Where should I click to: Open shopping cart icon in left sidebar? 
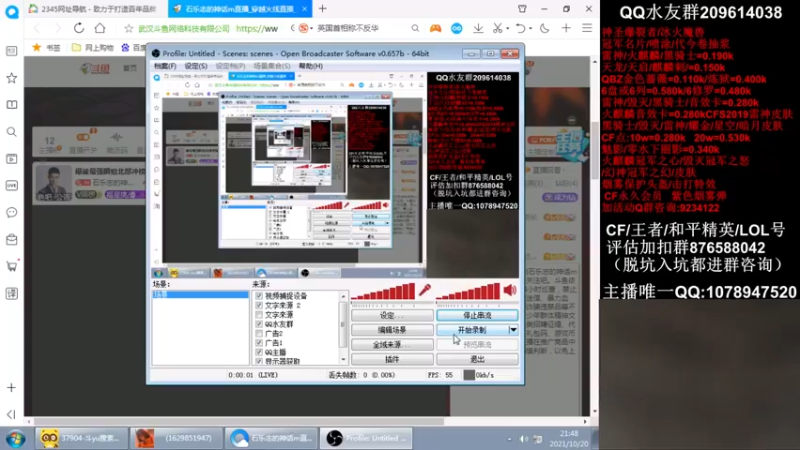(12, 266)
